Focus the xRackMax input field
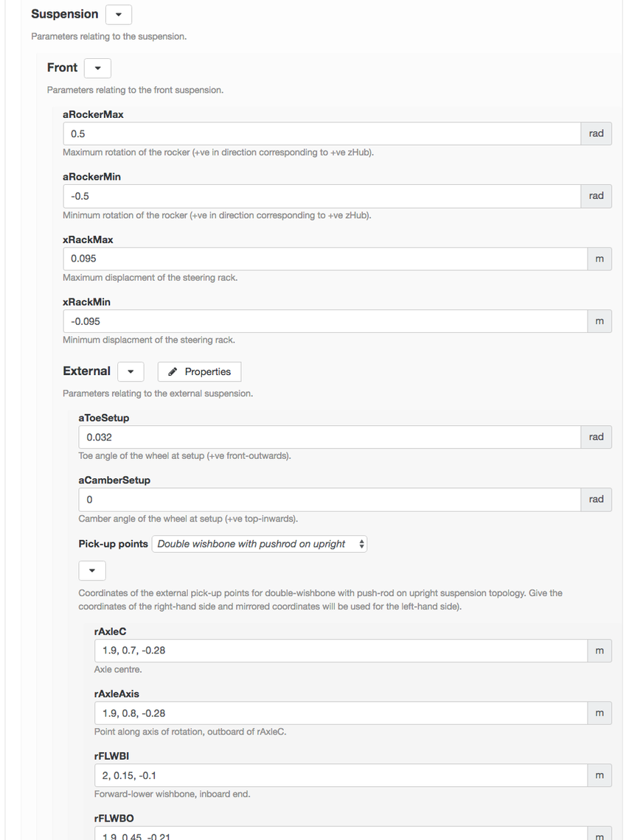629x840 pixels. (x=325, y=259)
